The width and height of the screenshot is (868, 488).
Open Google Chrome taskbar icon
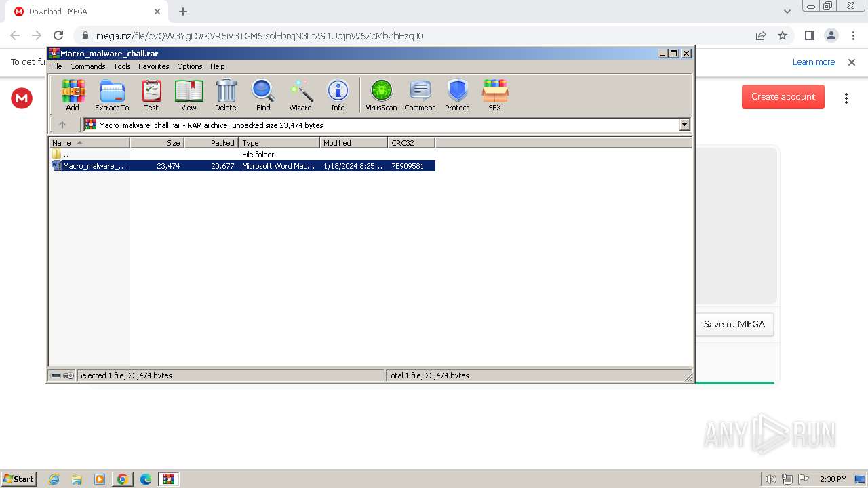click(122, 479)
